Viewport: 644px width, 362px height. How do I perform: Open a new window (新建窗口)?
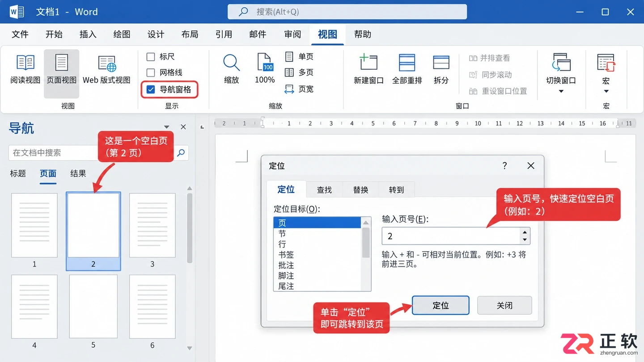pyautogui.click(x=369, y=69)
